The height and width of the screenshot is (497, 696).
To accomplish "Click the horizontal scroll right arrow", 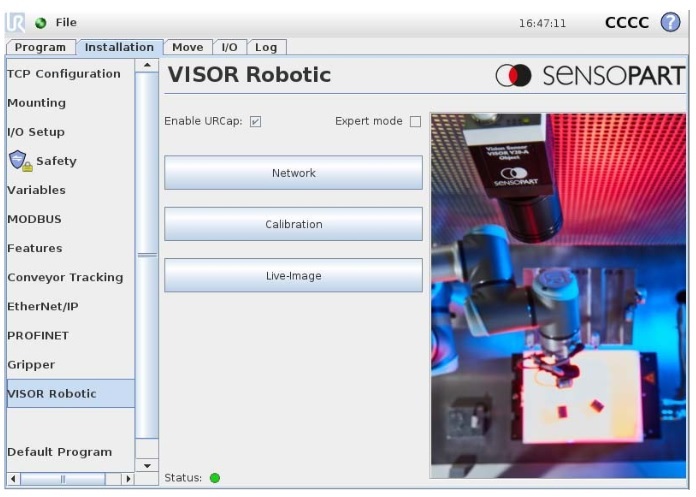I will pyautogui.click(x=128, y=479).
